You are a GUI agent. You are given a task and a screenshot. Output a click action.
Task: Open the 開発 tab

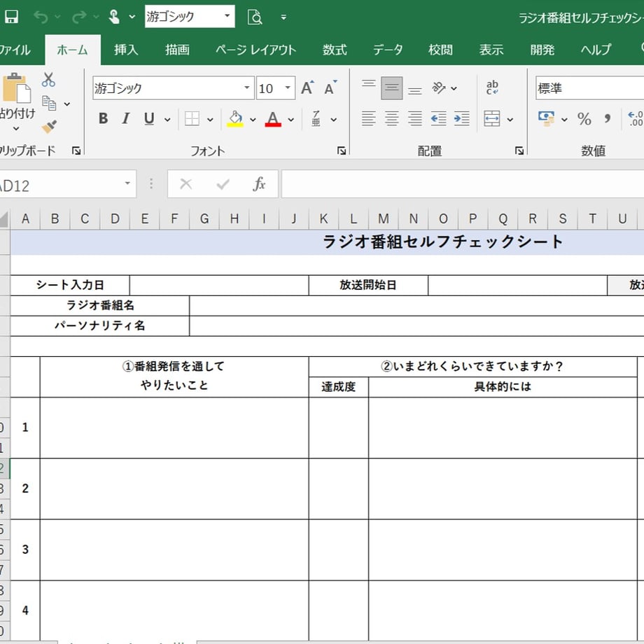[x=542, y=50]
